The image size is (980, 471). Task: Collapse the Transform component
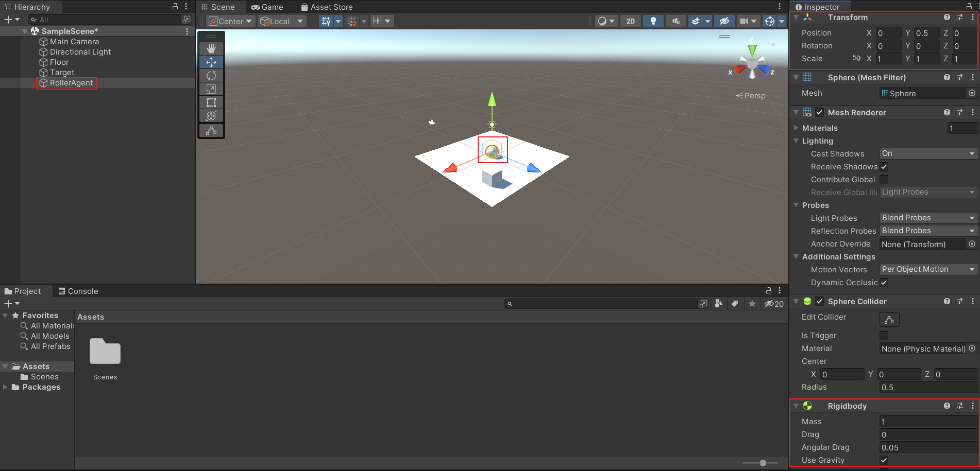(796, 17)
